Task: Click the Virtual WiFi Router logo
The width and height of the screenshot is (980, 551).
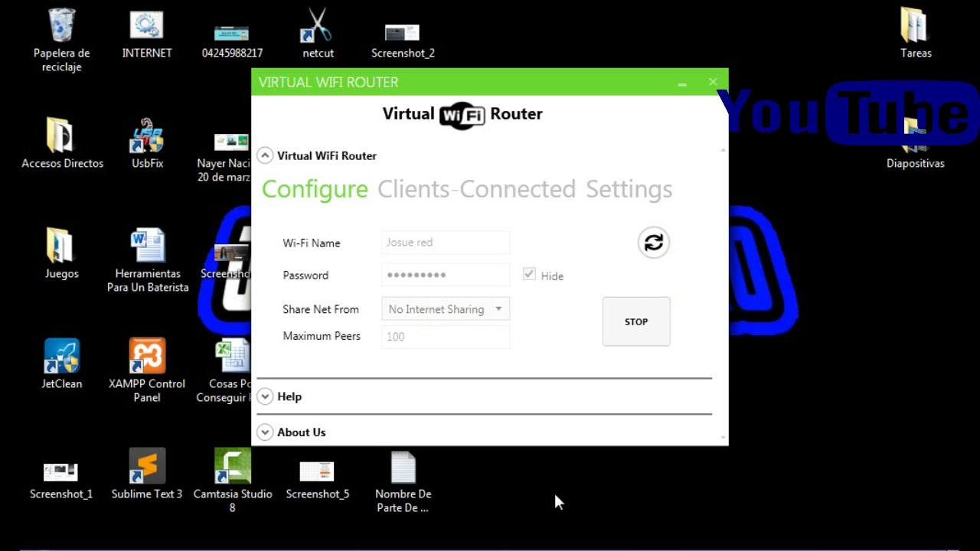Action: click(462, 114)
